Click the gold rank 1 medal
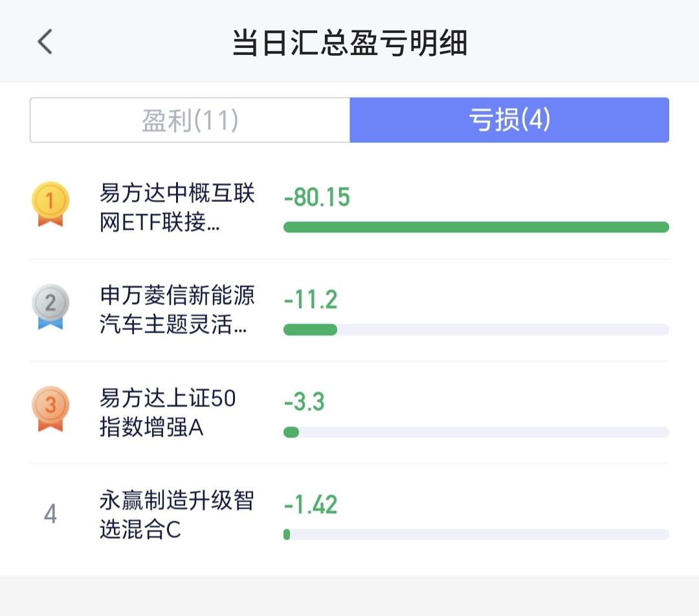The width and height of the screenshot is (699, 616). (50, 204)
